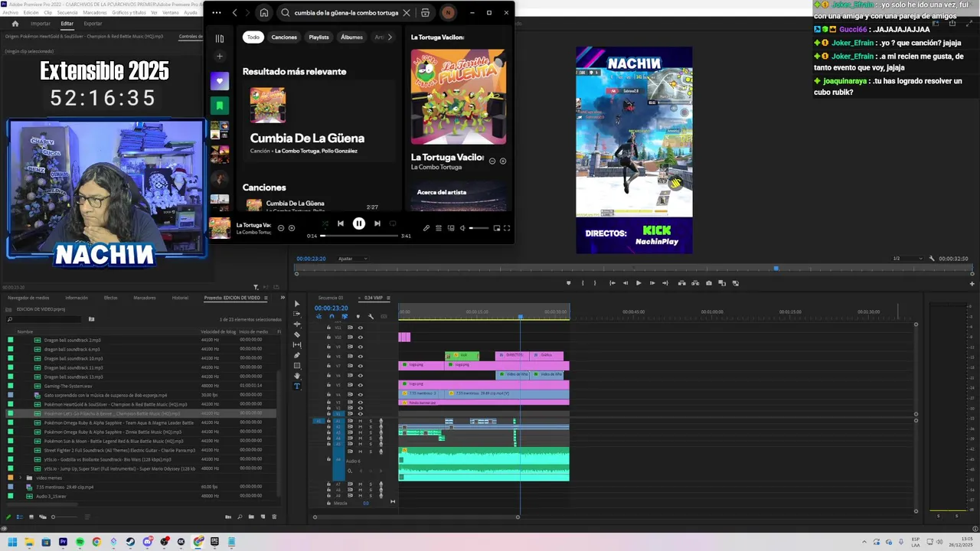Pause the song in Spotify
Image resolution: width=980 pixels, height=551 pixels.
pyautogui.click(x=359, y=223)
